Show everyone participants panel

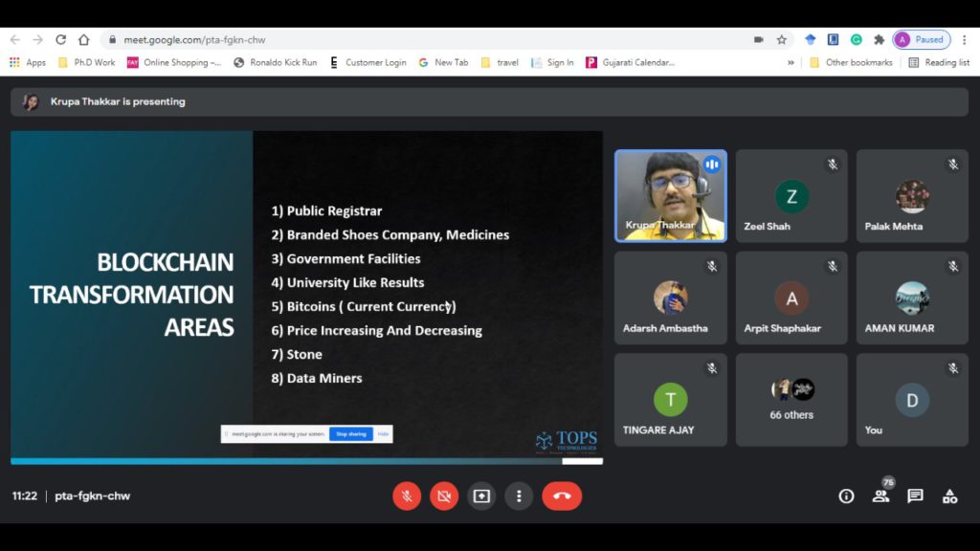click(880, 496)
